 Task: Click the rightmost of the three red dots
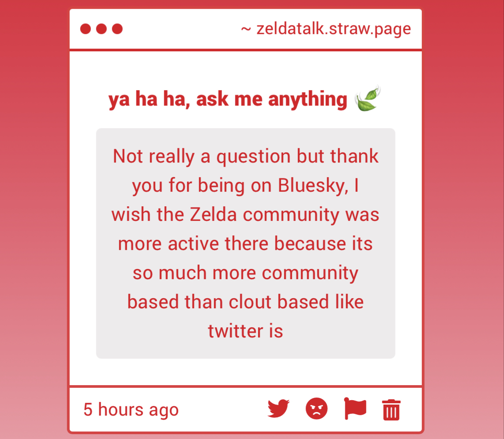pos(117,29)
